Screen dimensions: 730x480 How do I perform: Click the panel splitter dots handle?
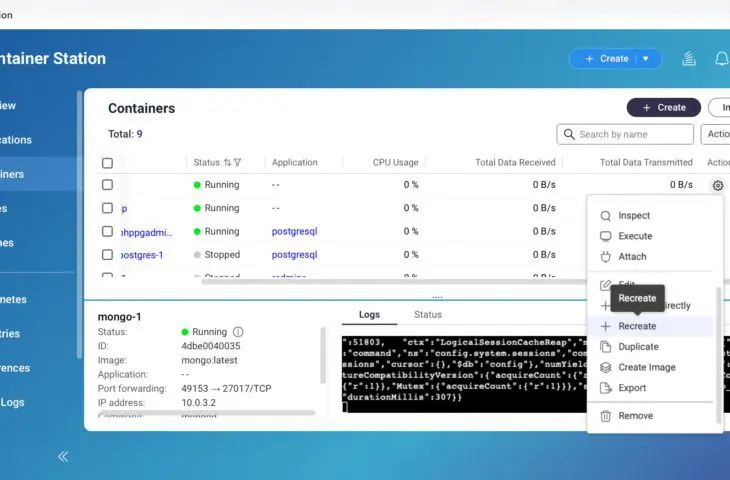(437, 297)
